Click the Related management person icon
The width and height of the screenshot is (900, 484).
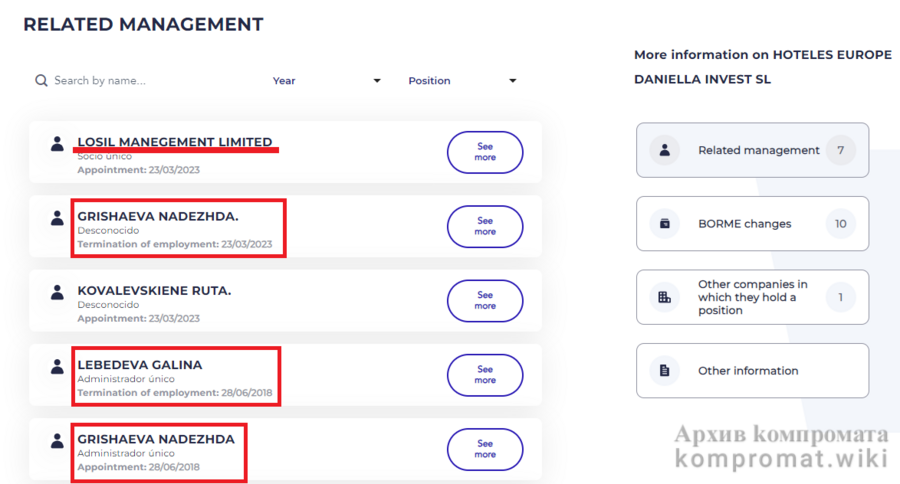[663, 150]
